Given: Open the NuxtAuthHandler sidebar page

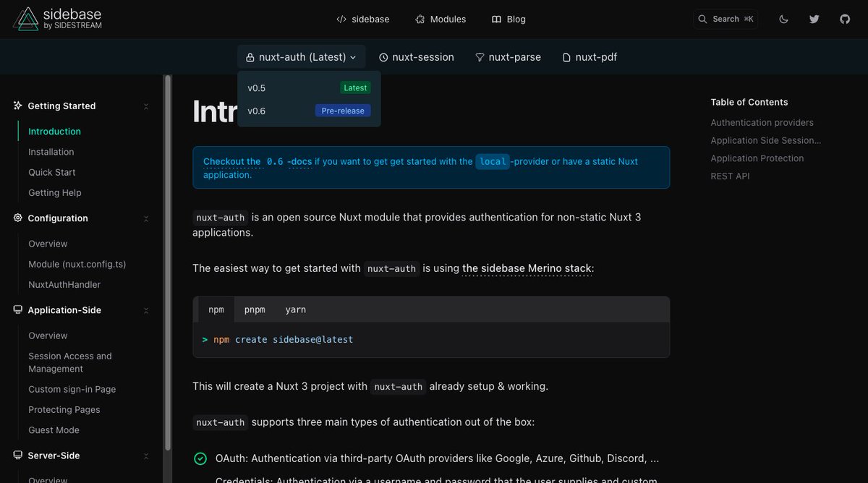Looking at the screenshot, I should pyautogui.click(x=64, y=284).
